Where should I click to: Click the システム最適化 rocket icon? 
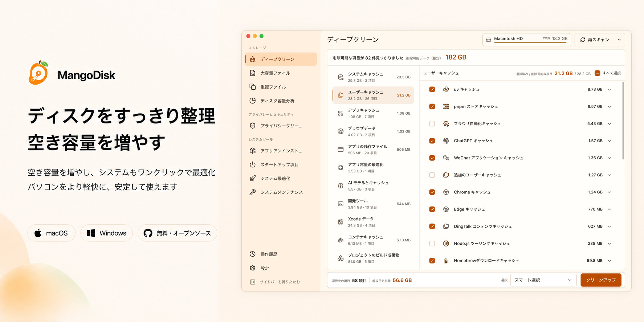253,178
